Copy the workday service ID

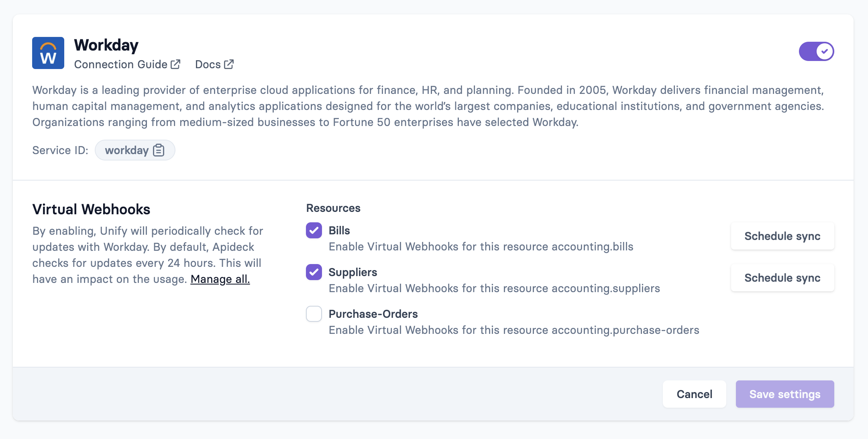(159, 150)
